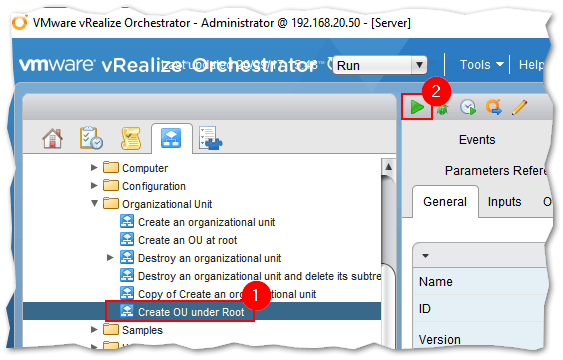Schedule the workflow with the clock icon
The width and height of the screenshot is (563, 360).
[468, 107]
